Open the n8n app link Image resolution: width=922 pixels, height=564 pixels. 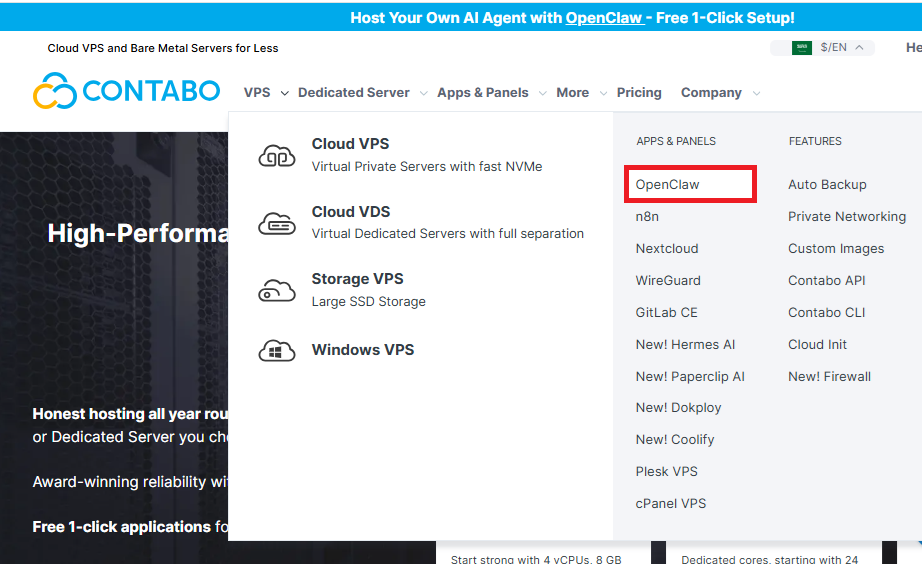pyautogui.click(x=647, y=216)
